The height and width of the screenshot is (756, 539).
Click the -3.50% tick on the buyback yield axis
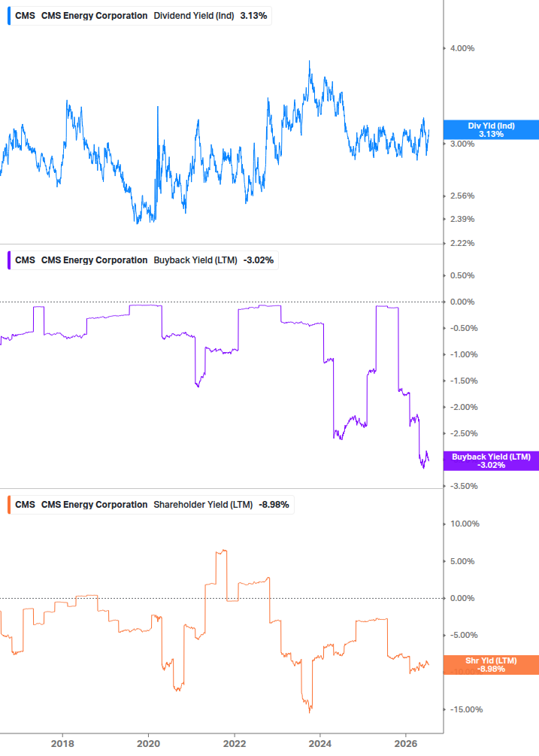pos(464,486)
